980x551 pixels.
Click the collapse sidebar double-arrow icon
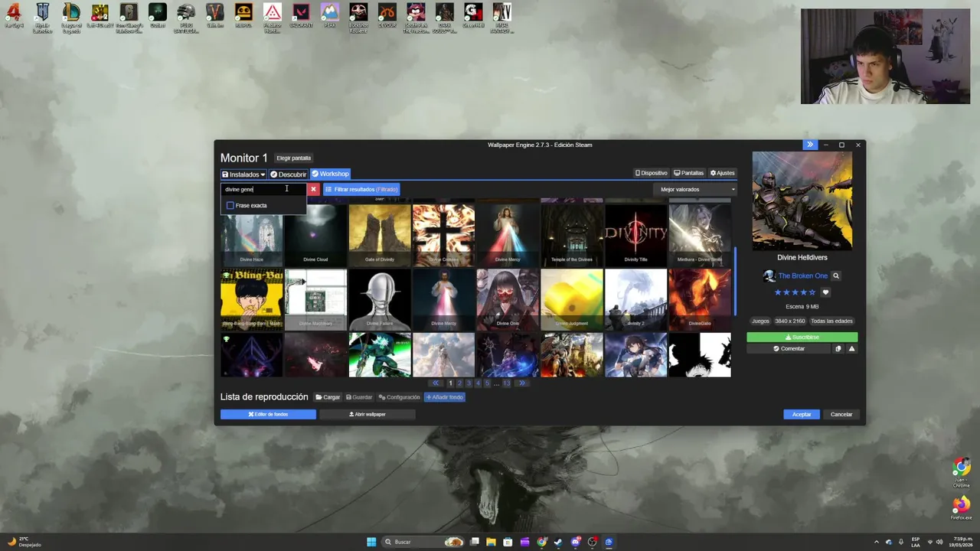tap(809, 145)
